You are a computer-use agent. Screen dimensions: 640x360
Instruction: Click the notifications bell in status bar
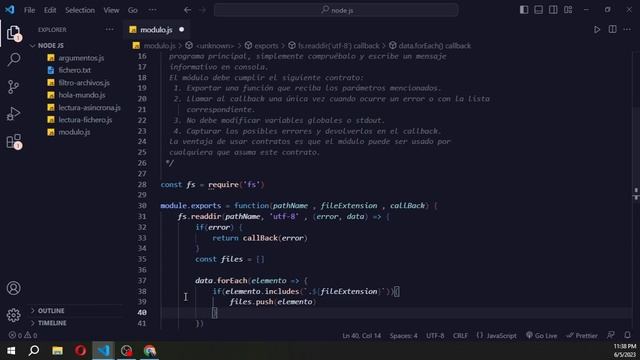click(x=627, y=335)
